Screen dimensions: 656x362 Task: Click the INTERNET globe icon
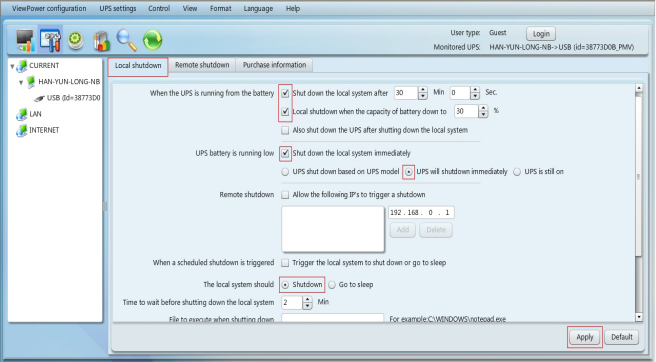22,131
